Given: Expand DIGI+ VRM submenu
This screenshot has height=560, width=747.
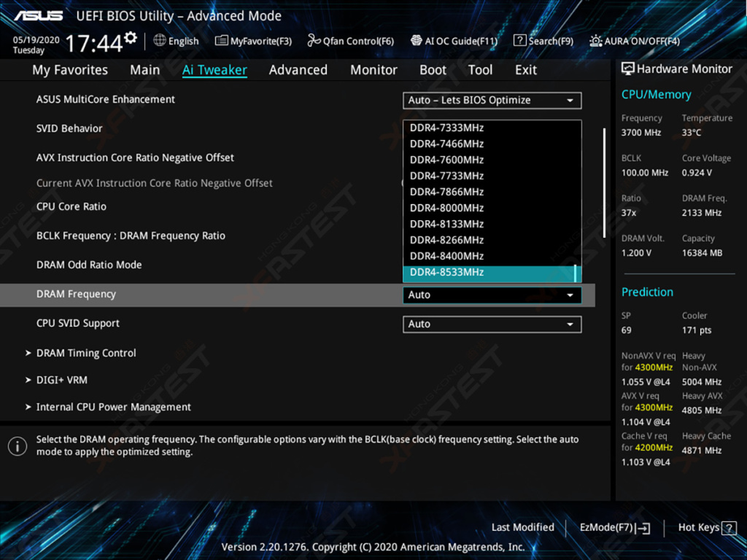Looking at the screenshot, I should click(61, 380).
